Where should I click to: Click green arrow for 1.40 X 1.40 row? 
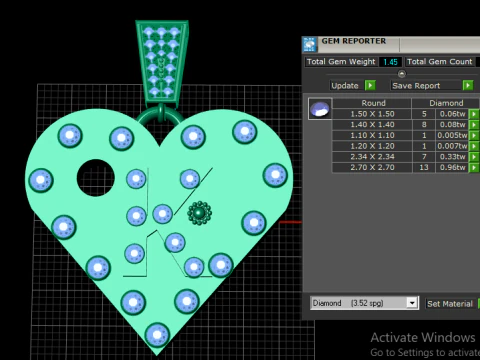tap(474, 125)
